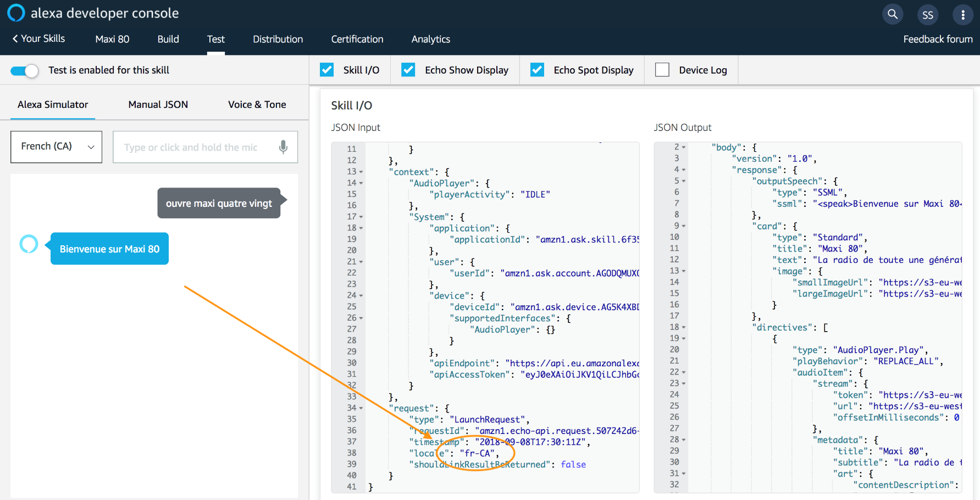
Task: Click the microphone icon in utterance field
Action: [x=283, y=147]
